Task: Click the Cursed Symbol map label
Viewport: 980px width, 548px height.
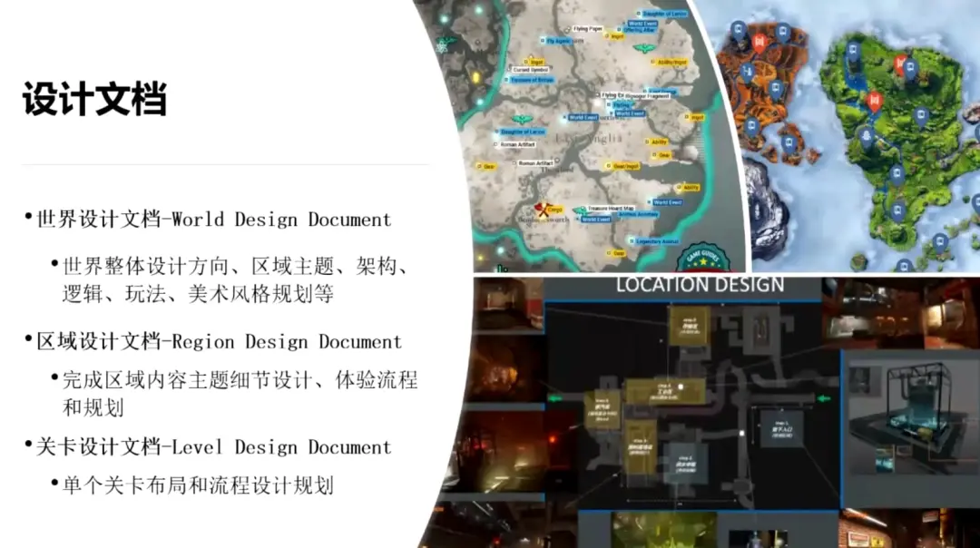Action: coord(531,69)
